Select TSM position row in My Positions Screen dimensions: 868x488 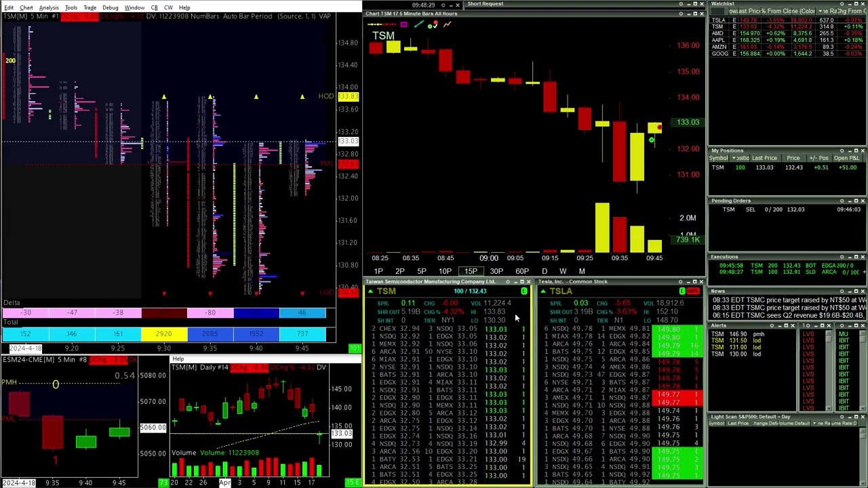click(x=787, y=167)
